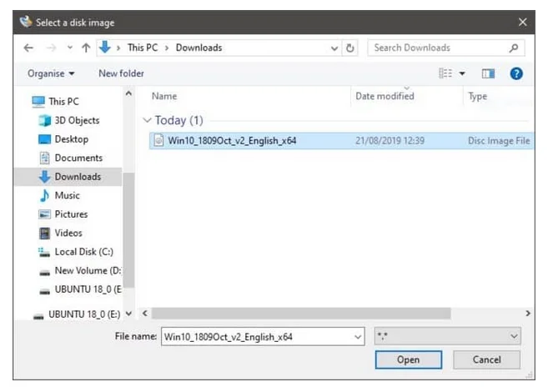Open the change view options dropdown

coord(463,73)
